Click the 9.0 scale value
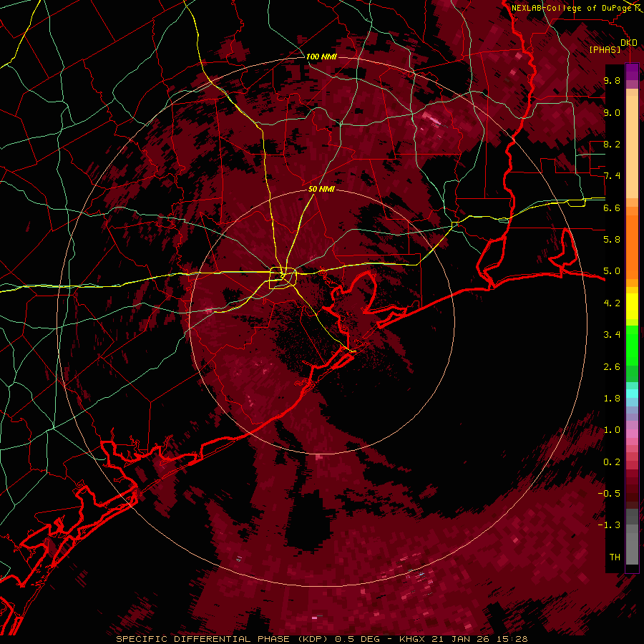Viewport: 644px width, 644px height. [x=612, y=112]
